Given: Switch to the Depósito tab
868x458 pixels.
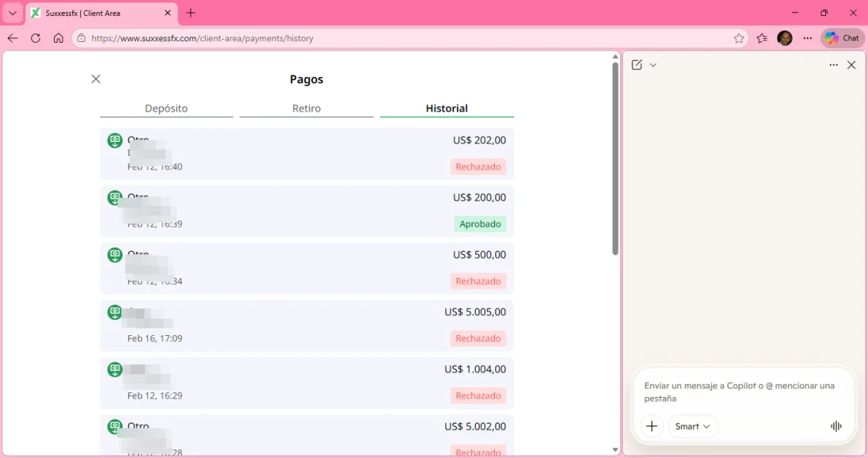Looking at the screenshot, I should (x=166, y=108).
